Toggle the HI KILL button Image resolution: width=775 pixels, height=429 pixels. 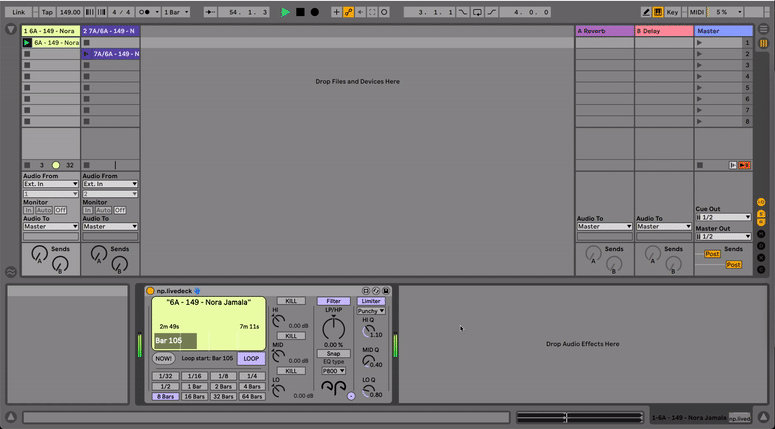(x=291, y=301)
